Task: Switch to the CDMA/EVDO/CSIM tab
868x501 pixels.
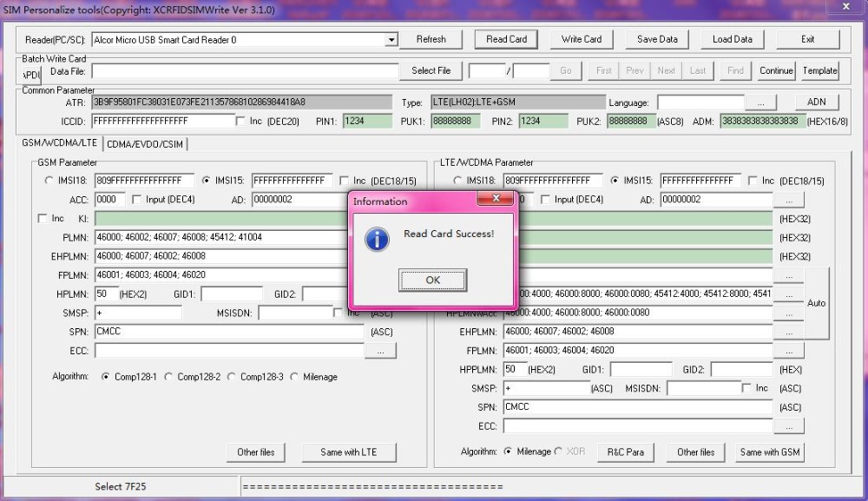Action: pos(145,144)
